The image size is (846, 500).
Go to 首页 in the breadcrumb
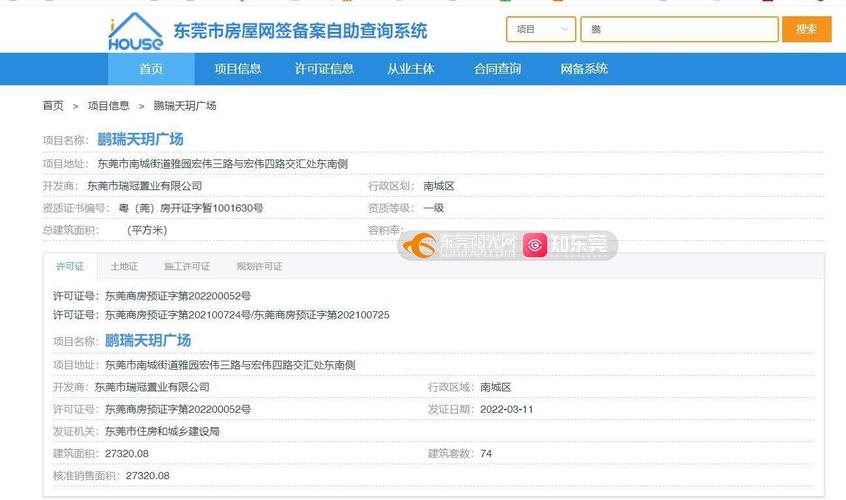[53, 106]
